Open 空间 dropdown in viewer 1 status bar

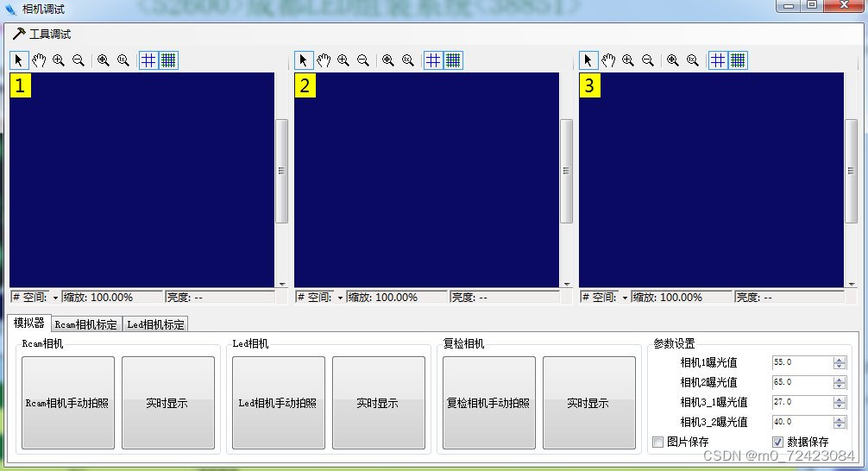(55, 298)
